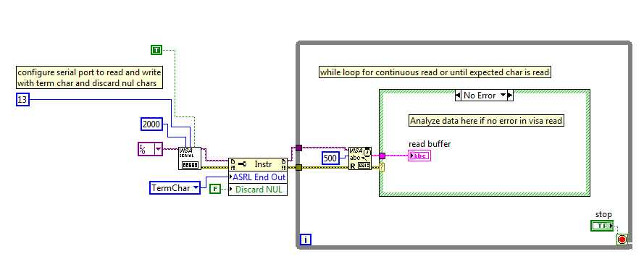Toggle the stop button terminal
This screenshot has height=267, width=644.
pos(602,226)
